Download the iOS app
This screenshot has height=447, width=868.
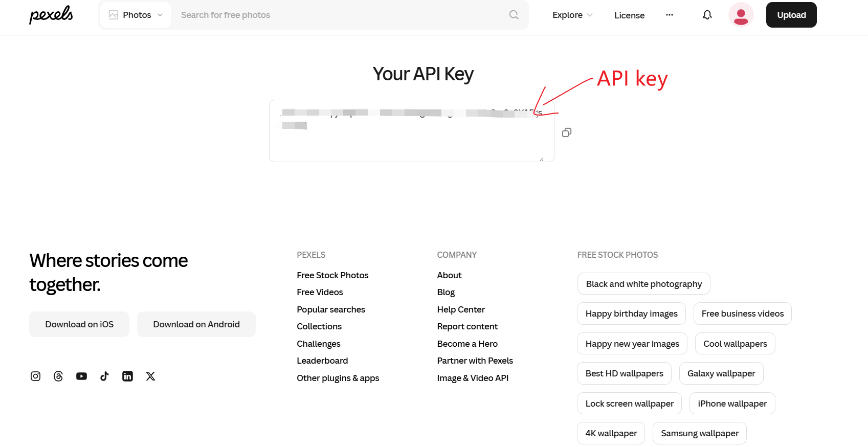(x=79, y=324)
